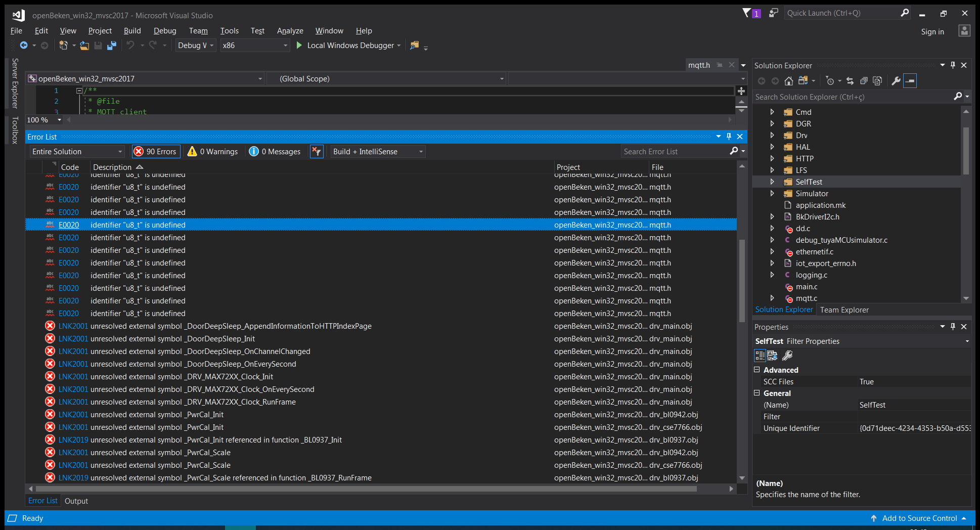Viewport: 980px width, 530px height.
Task: Open the Analyze menu
Action: [290, 31]
